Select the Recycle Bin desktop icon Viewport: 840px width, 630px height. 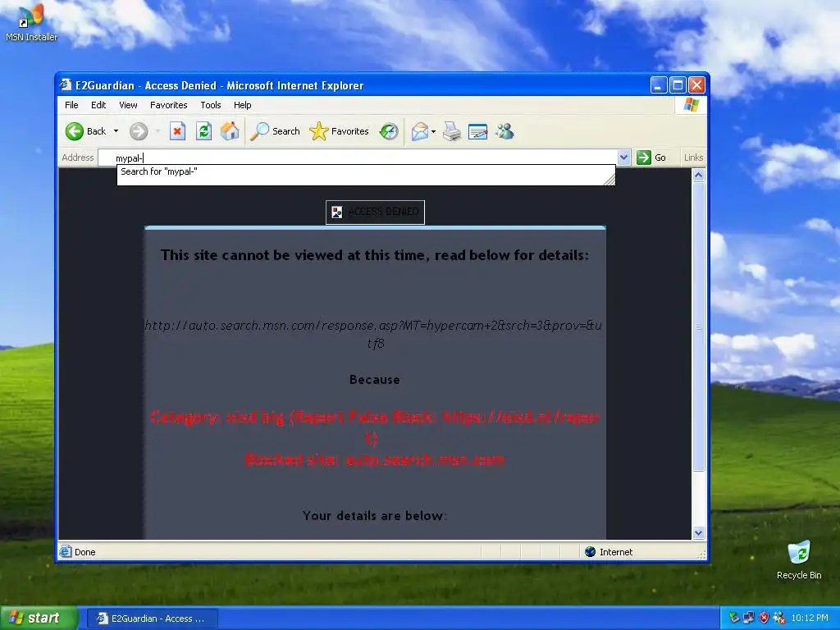[x=799, y=560]
